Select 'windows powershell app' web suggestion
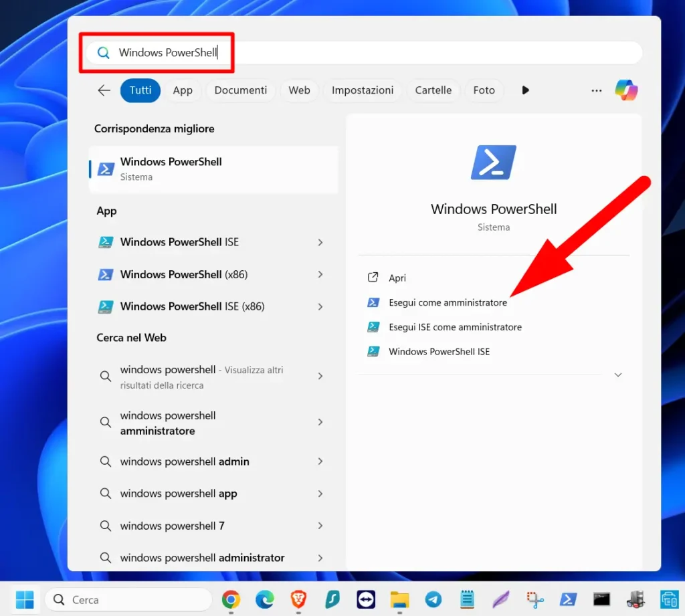 (213, 494)
